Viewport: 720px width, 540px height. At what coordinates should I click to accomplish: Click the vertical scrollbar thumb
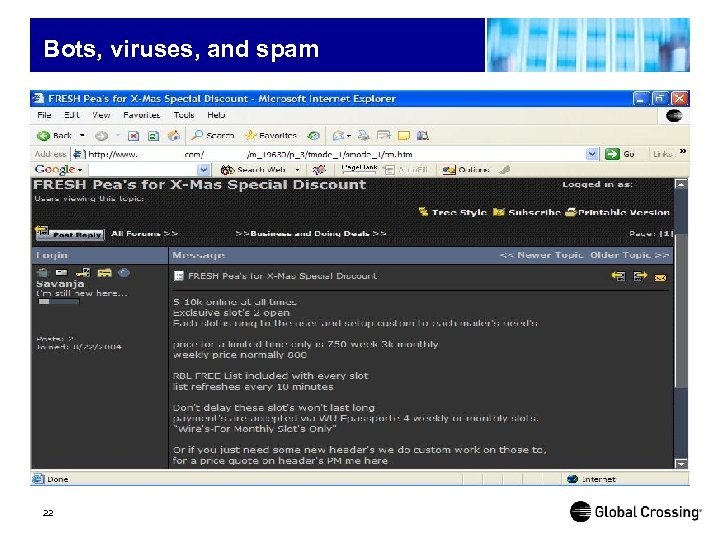click(x=681, y=310)
